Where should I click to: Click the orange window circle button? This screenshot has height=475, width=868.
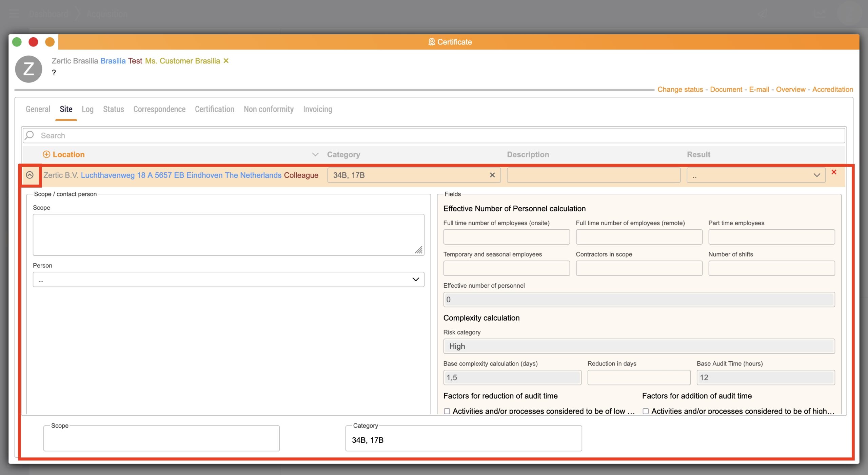coord(50,42)
